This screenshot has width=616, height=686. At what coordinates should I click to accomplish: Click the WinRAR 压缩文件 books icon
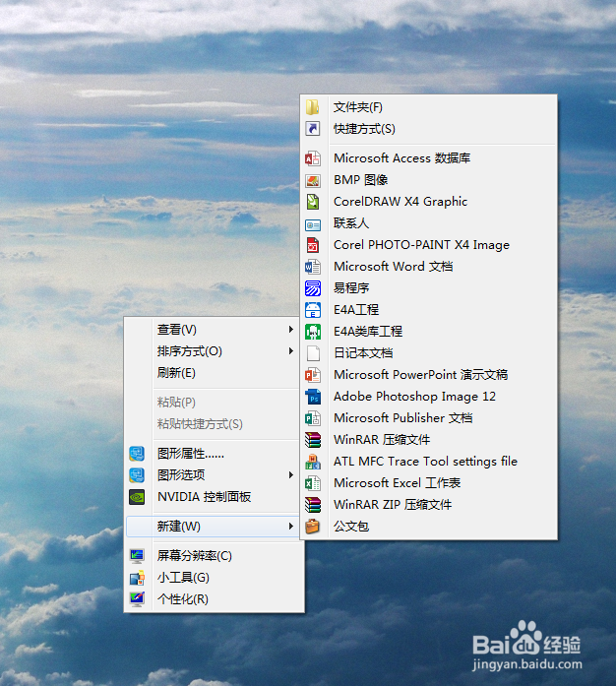tap(312, 440)
